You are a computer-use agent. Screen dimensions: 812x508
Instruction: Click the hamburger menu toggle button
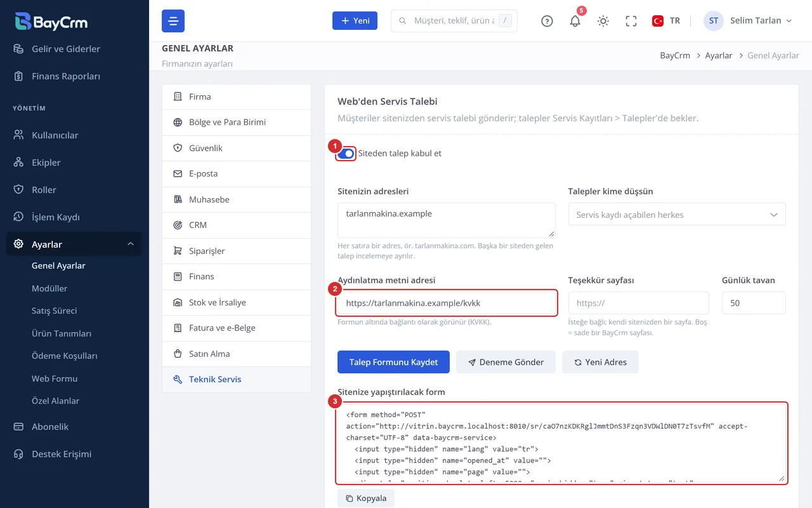tap(173, 21)
